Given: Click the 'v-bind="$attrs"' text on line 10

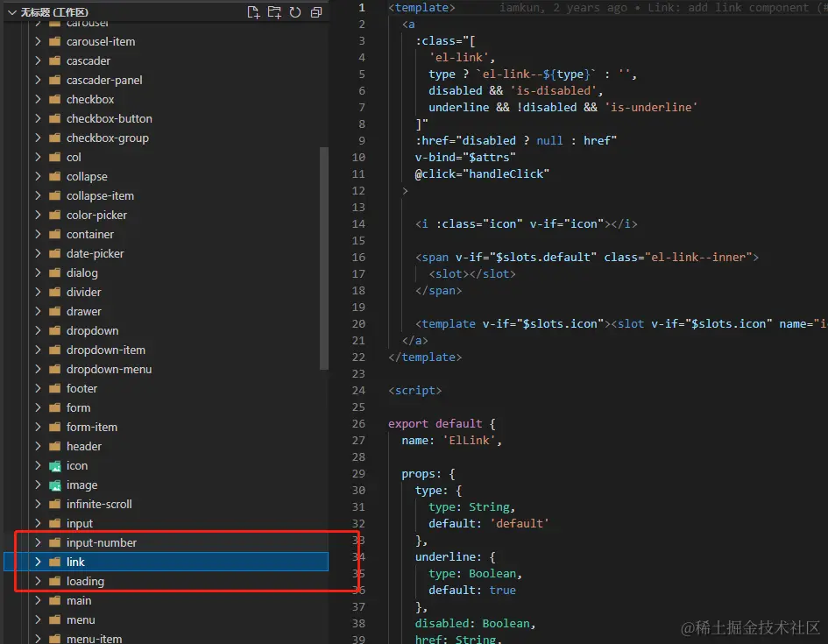Looking at the screenshot, I should pyautogui.click(x=465, y=158).
